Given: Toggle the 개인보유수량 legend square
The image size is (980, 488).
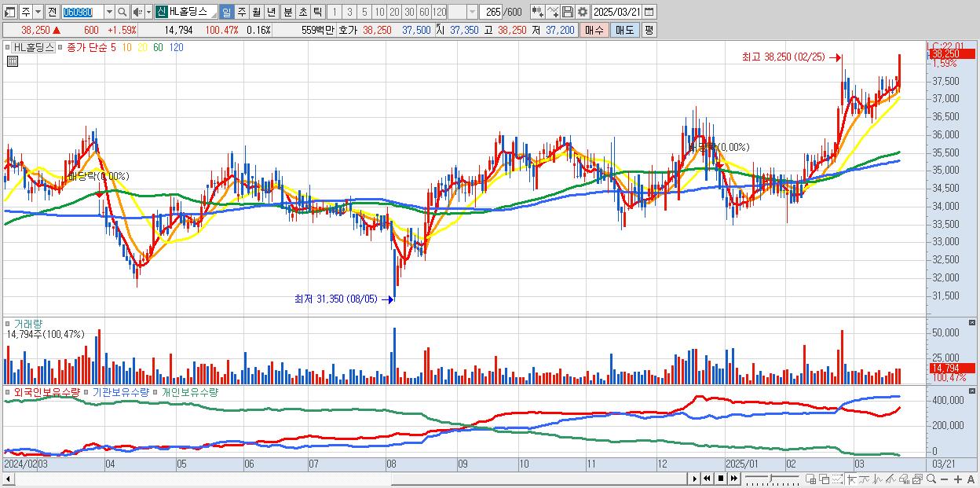Looking at the screenshot, I should [x=156, y=392].
